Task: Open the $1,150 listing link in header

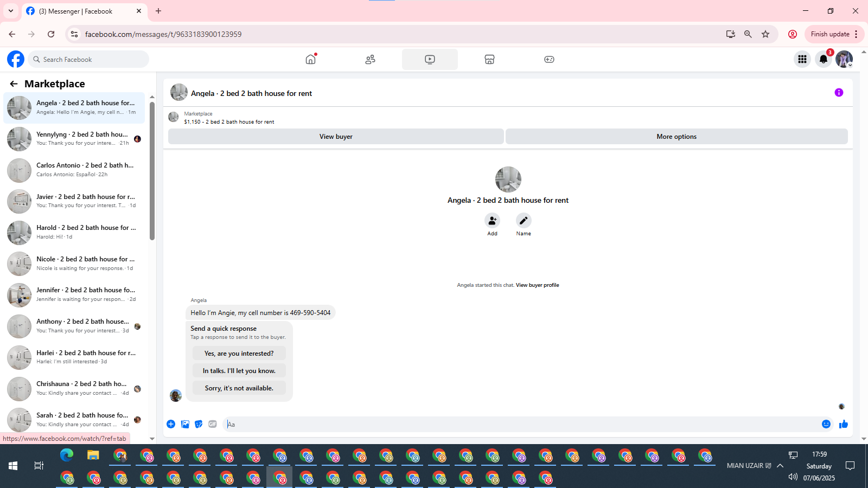Action: pos(229,122)
